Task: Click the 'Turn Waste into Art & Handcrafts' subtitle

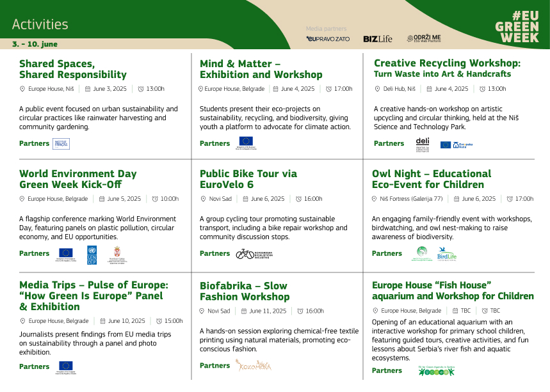Action: [442, 74]
